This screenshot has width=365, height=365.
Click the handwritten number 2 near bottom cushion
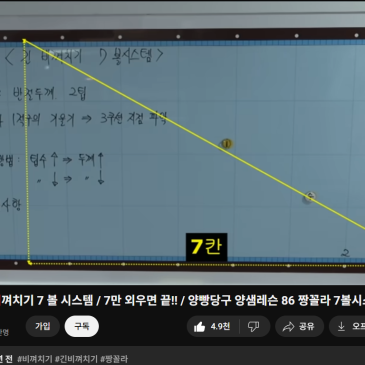345,253
